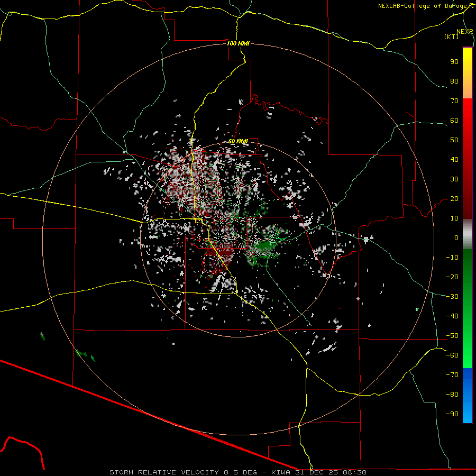476x476 pixels.
Task: Click the positive 90 scale value
Action: [x=454, y=62]
